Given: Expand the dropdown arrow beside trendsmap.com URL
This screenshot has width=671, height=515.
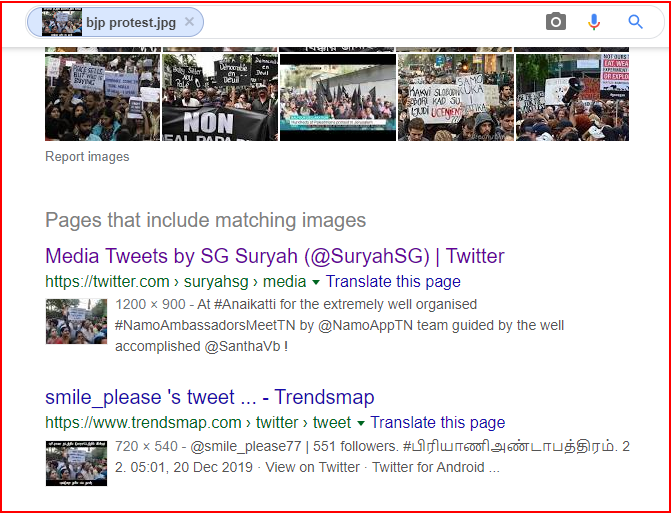Looking at the screenshot, I should pos(361,423).
